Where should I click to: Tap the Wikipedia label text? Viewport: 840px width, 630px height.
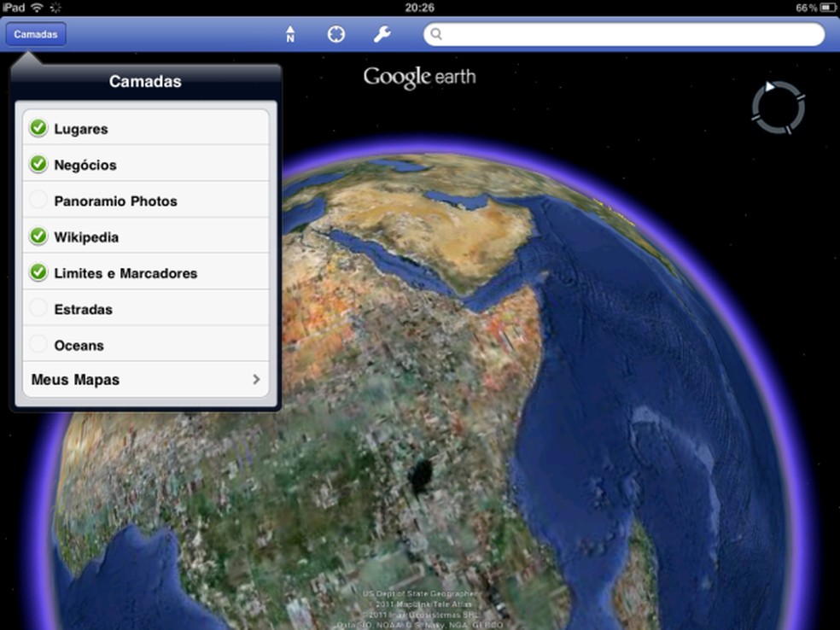coord(86,237)
